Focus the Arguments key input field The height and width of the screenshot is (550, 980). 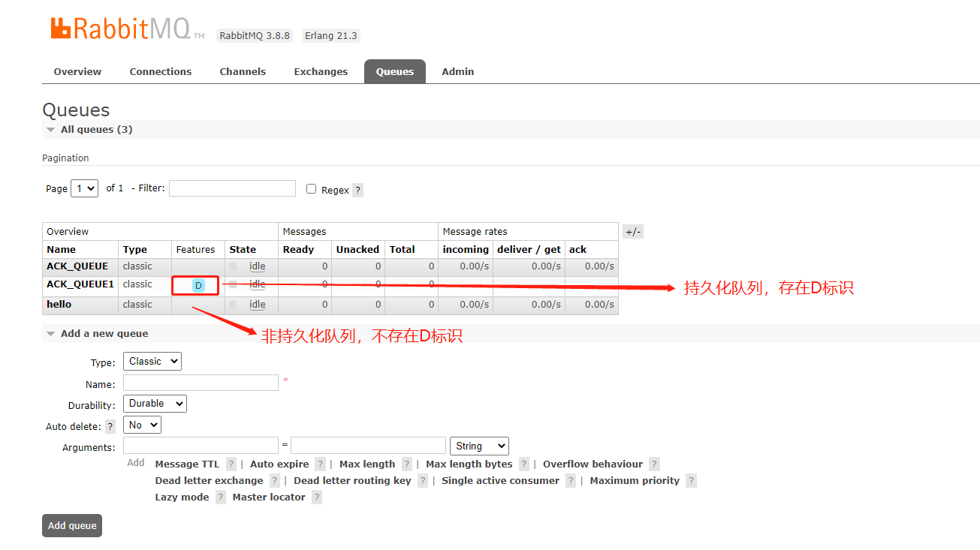(x=201, y=446)
